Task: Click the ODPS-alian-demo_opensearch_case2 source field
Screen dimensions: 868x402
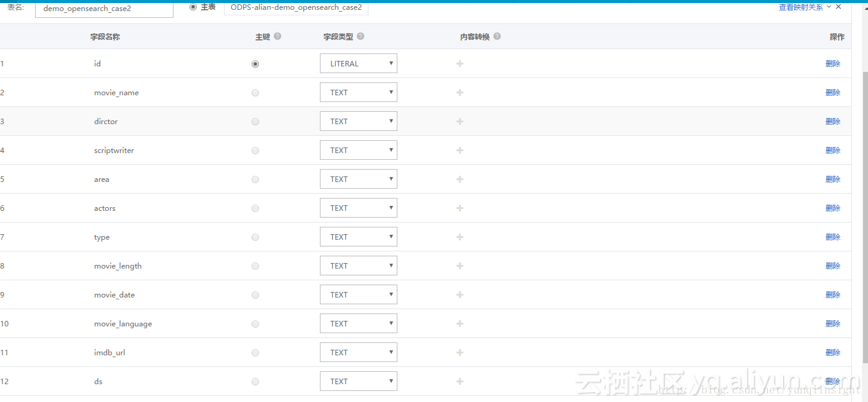Action: [x=296, y=8]
